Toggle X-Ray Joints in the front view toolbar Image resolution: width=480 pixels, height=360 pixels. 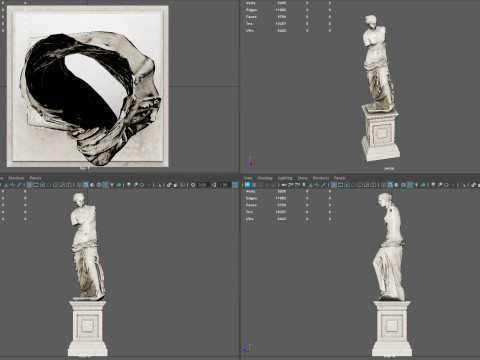tap(182, 185)
